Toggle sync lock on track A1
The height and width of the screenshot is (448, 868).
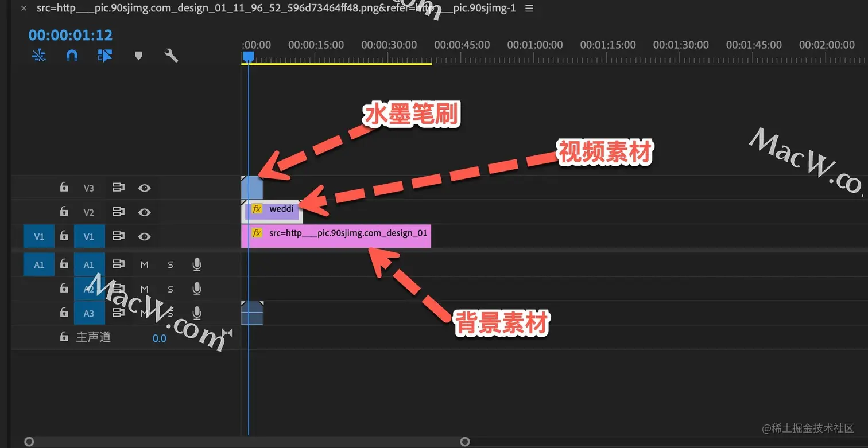click(x=118, y=264)
